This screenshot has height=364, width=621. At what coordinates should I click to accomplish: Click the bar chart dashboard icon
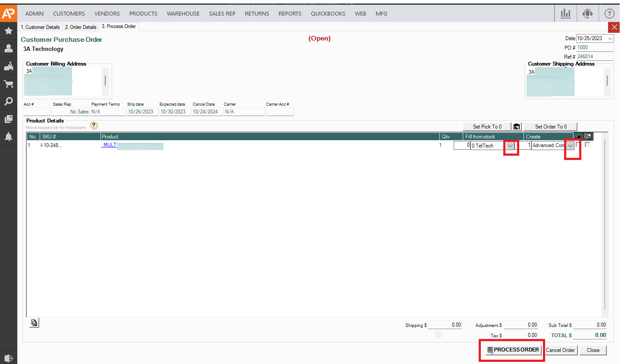point(565,13)
